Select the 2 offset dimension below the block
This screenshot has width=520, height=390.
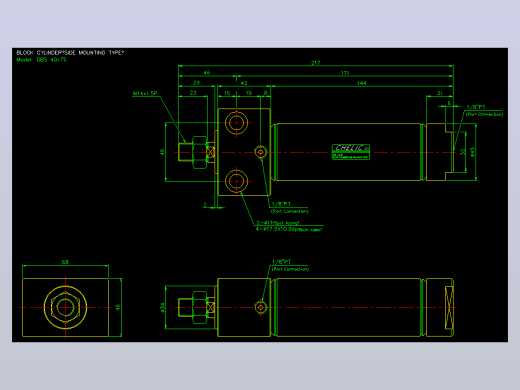pyautogui.click(x=205, y=205)
